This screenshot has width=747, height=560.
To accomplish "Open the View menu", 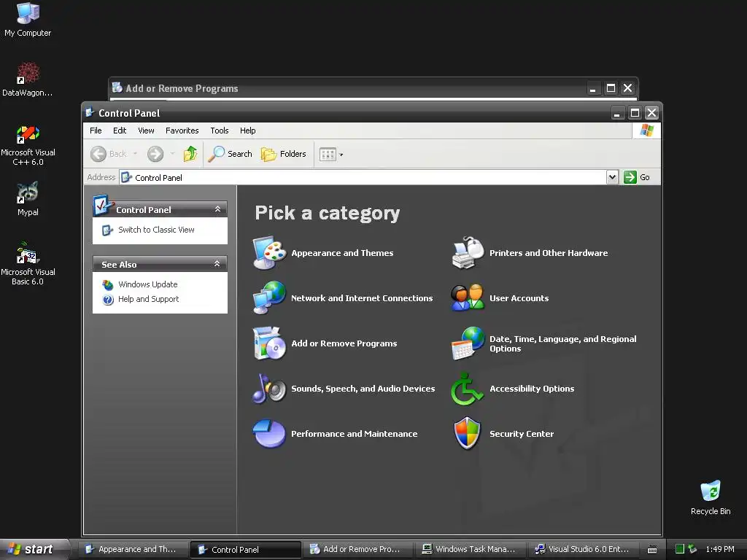I will pos(146,131).
